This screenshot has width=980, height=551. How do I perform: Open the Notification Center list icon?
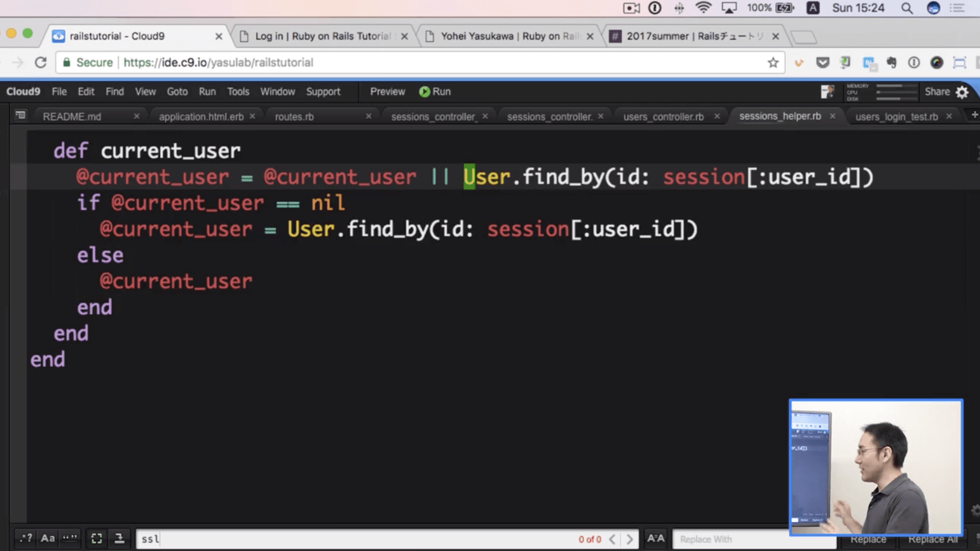pos(957,8)
